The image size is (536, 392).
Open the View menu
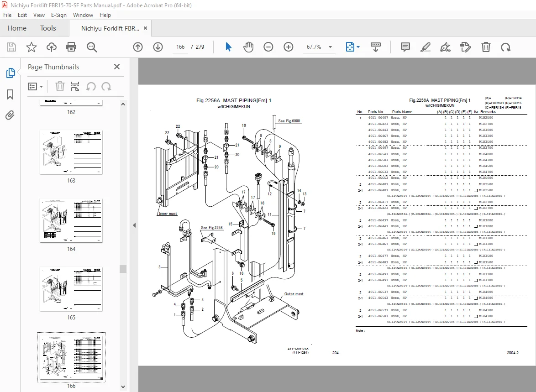[39, 15]
